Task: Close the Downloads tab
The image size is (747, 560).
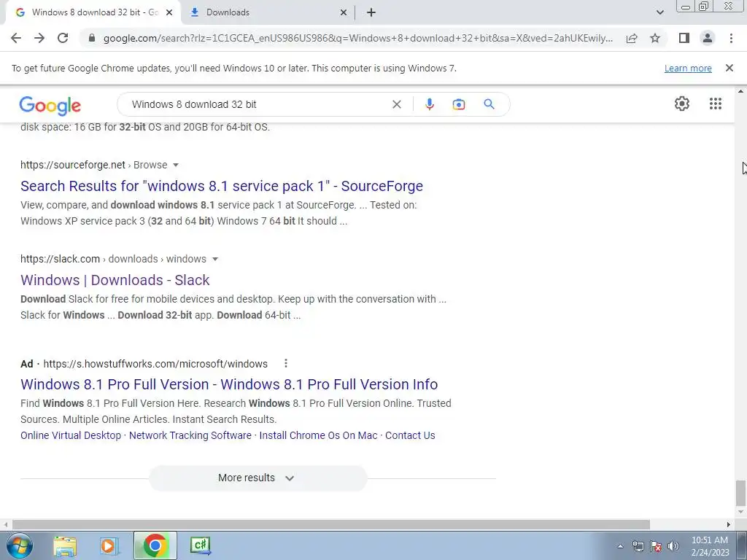Action: [x=344, y=13]
